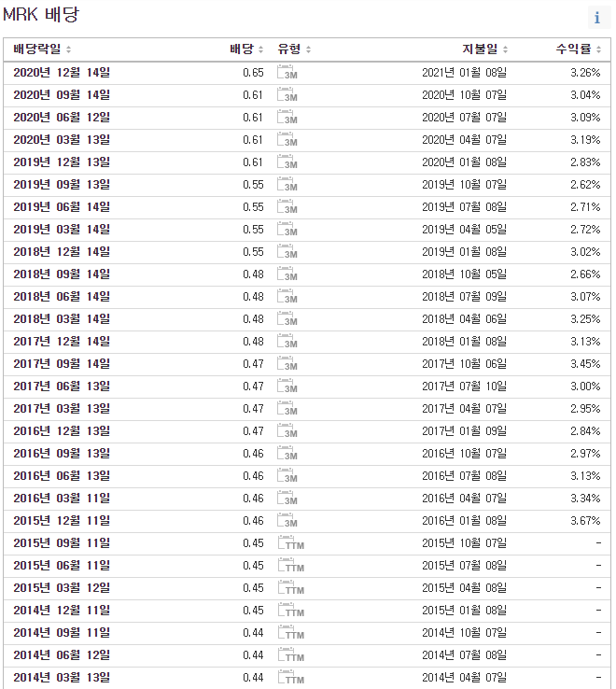Viewport: 616px width, 689px height.
Task: Click the 3M icon in the 2017년 03월 13일 row
Action: point(287,408)
